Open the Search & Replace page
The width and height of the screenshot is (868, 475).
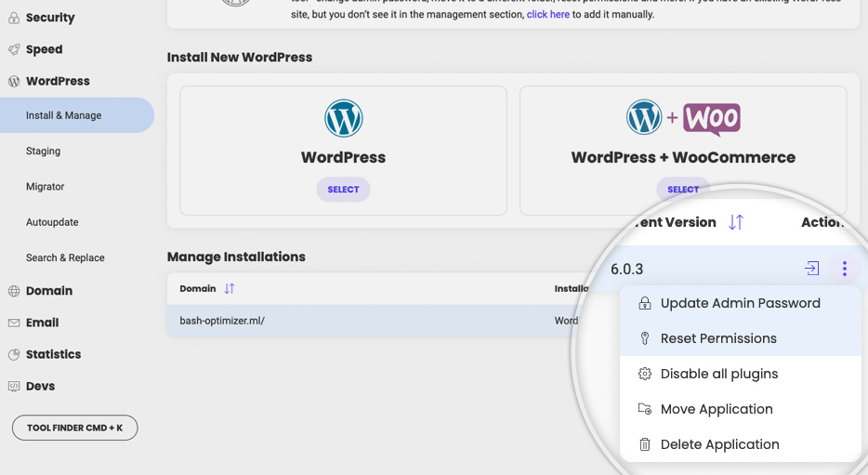pyautogui.click(x=65, y=257)
